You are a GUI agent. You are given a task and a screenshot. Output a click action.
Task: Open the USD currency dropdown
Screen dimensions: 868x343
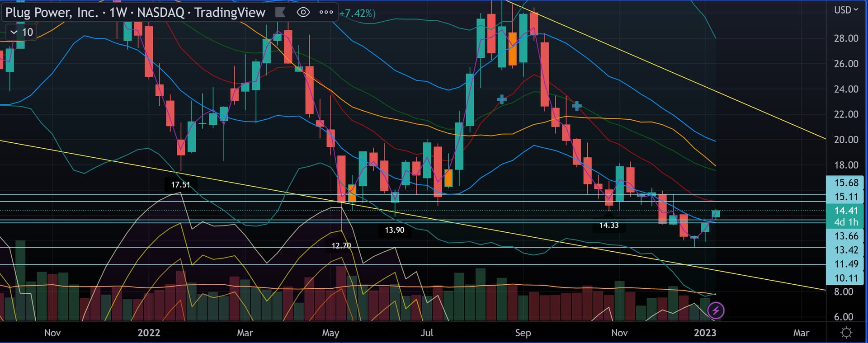pyautogui.click(x=845, y=10)
